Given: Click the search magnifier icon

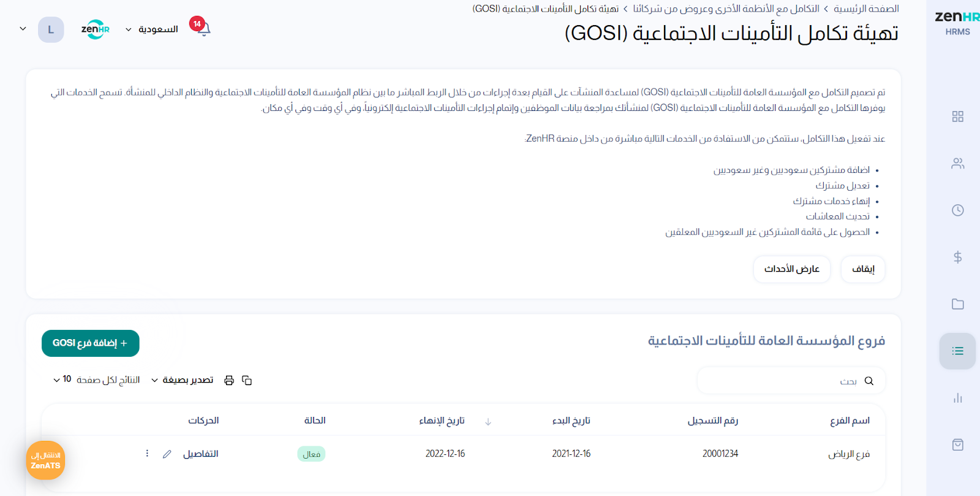Looking at the screenshot, I should click(x=869, y=381).
